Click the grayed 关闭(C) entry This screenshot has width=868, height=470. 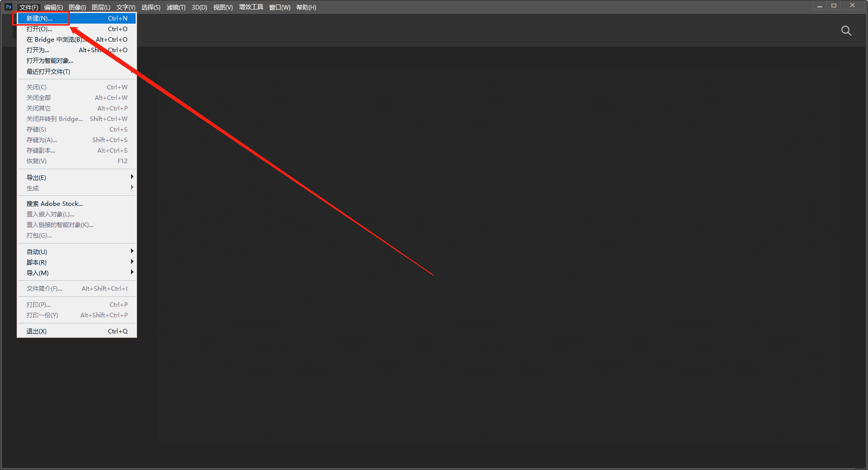77,87
